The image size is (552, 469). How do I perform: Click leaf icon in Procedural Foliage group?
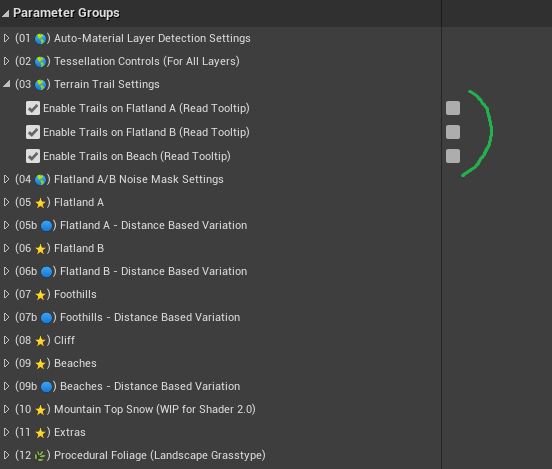pos(40,456)
